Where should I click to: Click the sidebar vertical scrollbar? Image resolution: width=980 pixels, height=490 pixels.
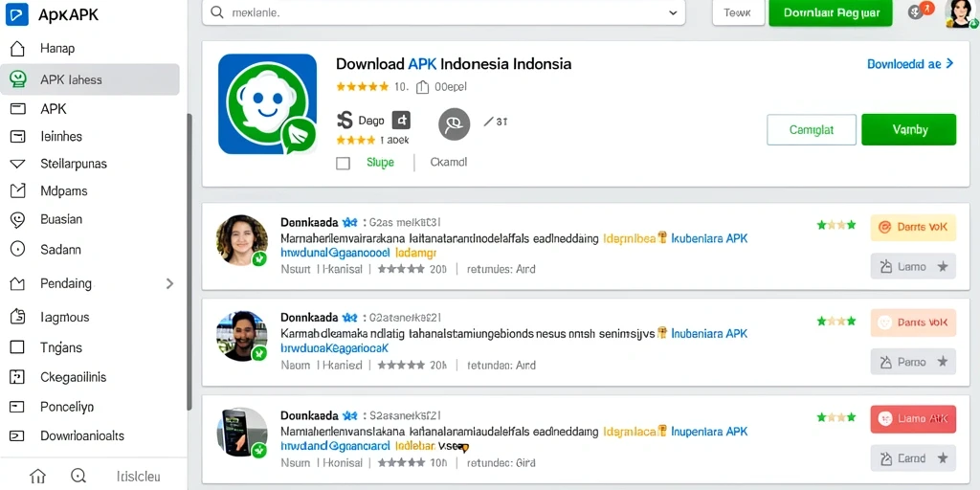click(x=189, y=262)
